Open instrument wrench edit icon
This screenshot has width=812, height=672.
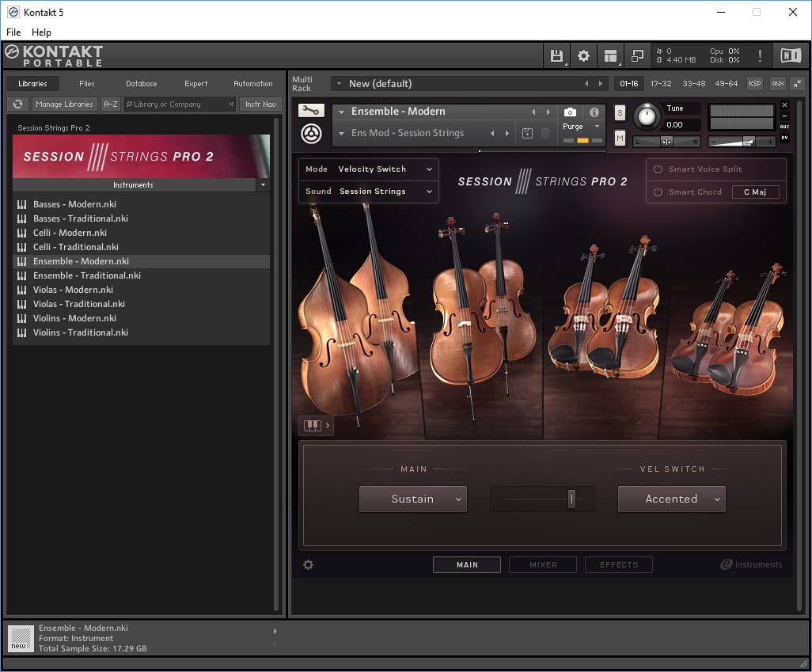[311, 110]
